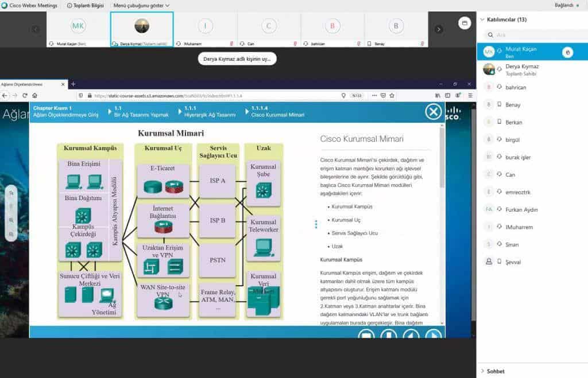This screenshot has width=588, height=378.
Task: Select Benay in participants list
Action: (x=532, y=105)
